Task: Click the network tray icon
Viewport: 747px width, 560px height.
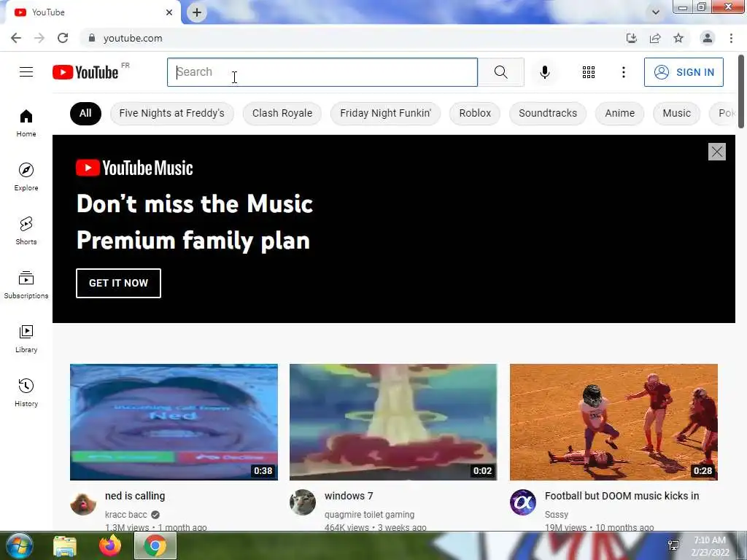Action: [673, 545]
